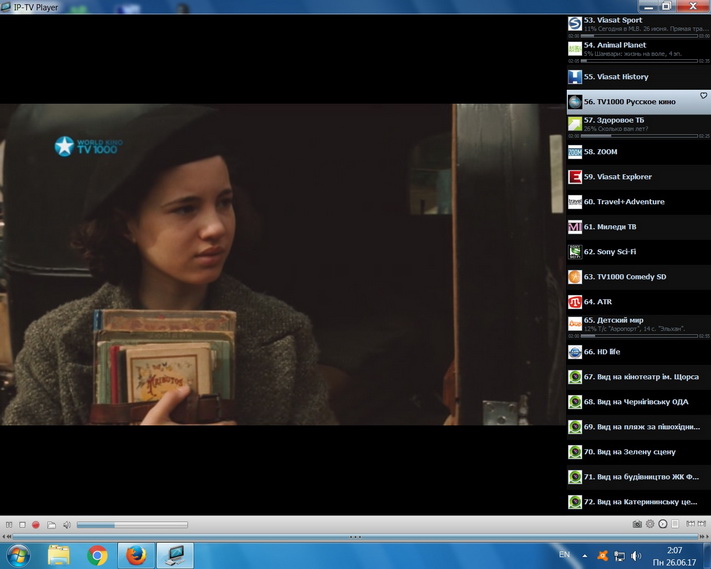The width and height of the screenshot is (711, 569).
Task: Pause playback with the pause button
Action: tap(9, 525)
